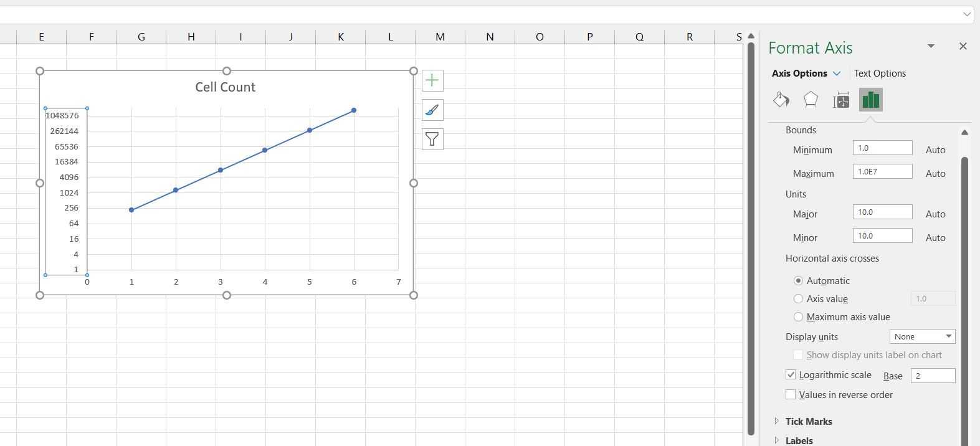Switch to the Text Options tab
The image size is (980, 446).
tap(880, 74)
